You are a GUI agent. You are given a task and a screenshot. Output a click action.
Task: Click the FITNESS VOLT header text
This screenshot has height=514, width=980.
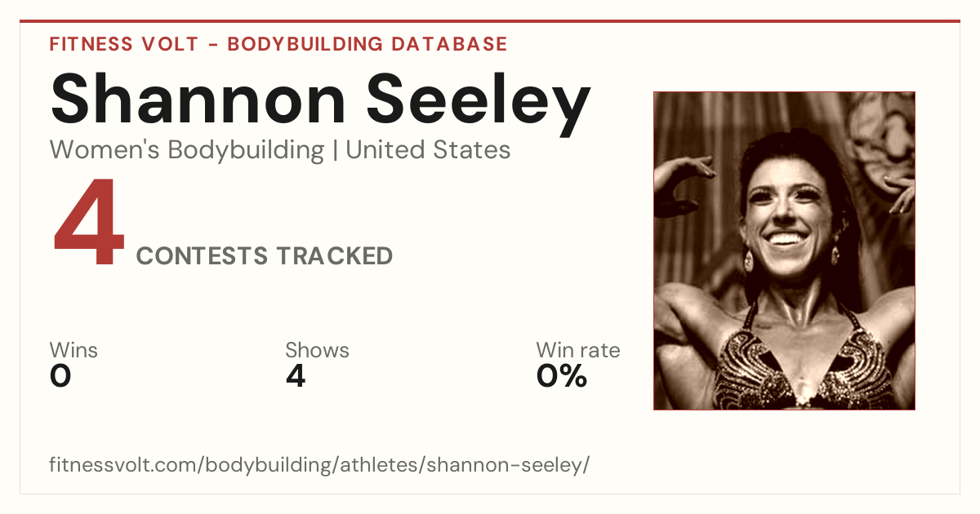122,44
